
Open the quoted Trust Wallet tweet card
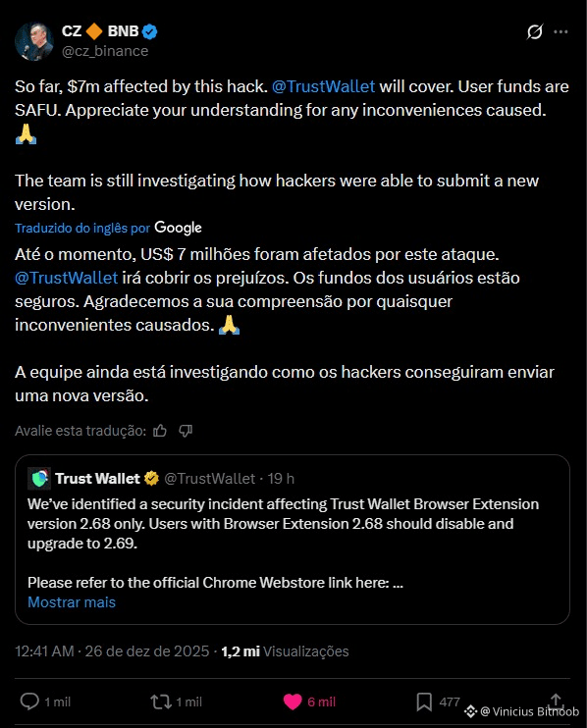[293, 540]
